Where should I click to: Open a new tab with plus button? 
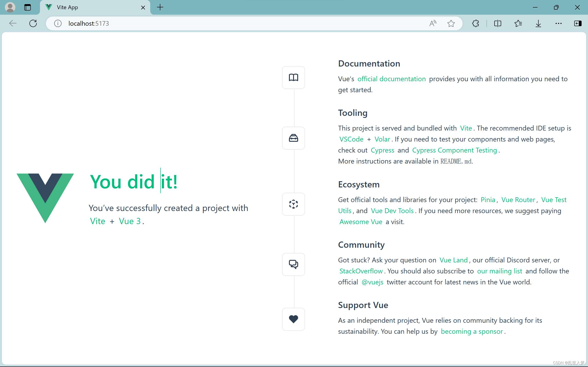(x=160, y=7)
